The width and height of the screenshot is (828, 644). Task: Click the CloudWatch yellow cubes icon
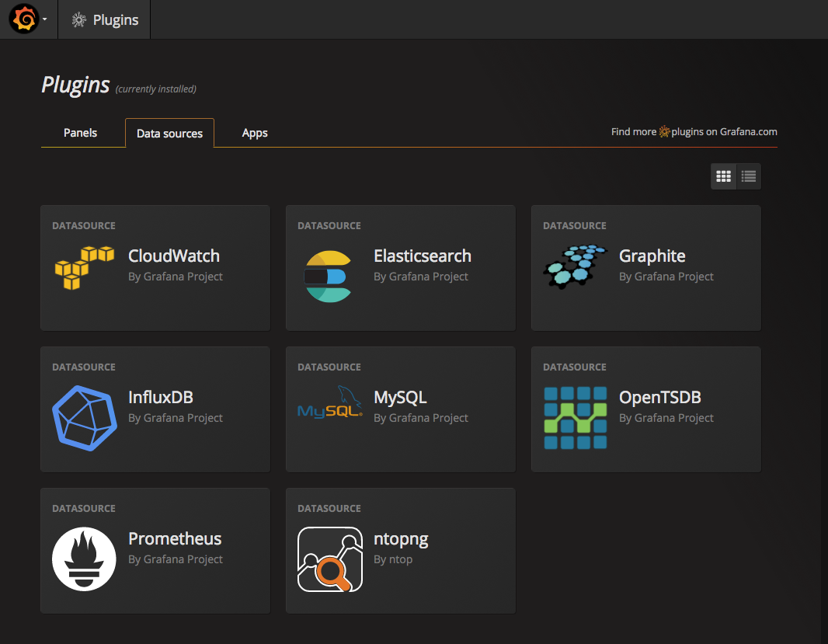pos(85,268)
